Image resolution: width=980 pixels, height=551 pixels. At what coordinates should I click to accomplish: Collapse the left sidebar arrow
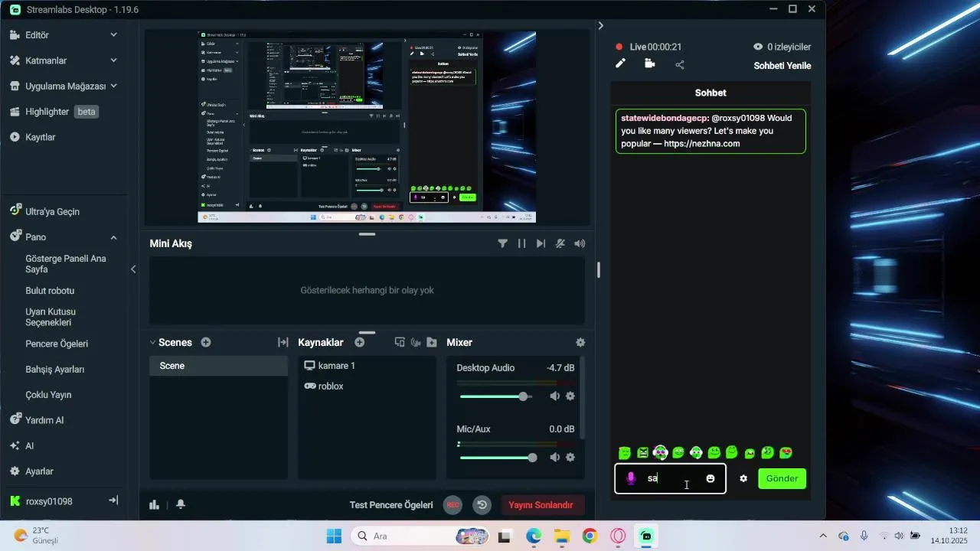[x=133, y=269]
